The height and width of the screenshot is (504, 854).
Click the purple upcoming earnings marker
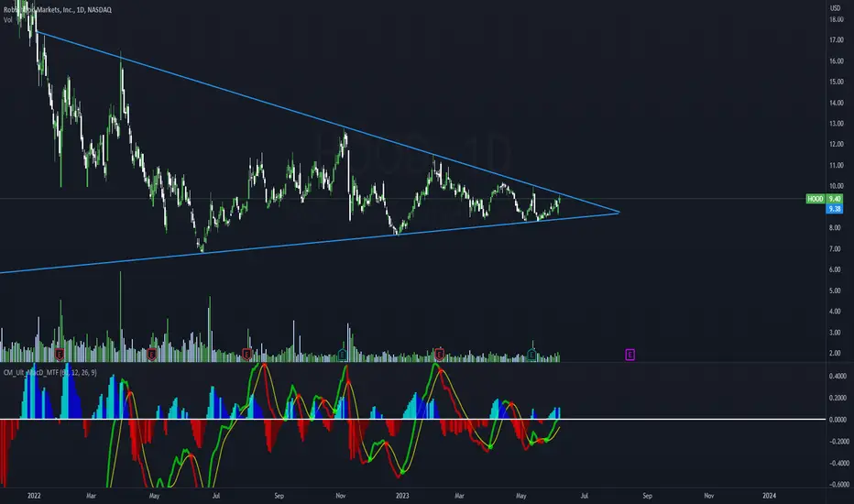[630, 355]
